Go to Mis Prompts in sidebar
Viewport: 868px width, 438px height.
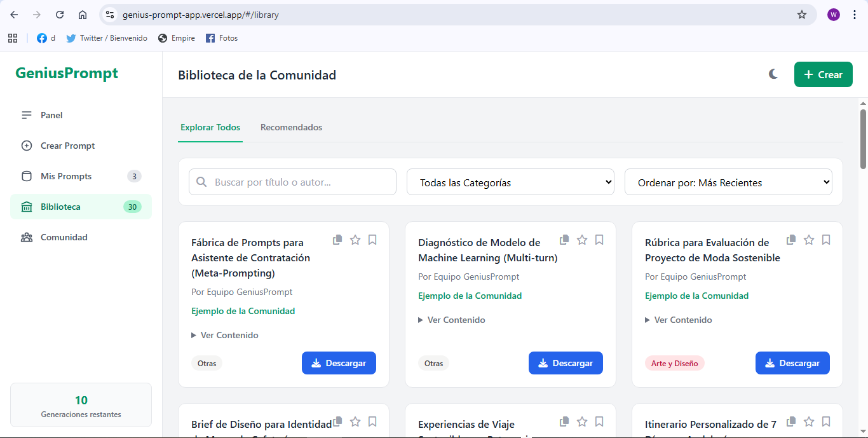pos(66,176)
